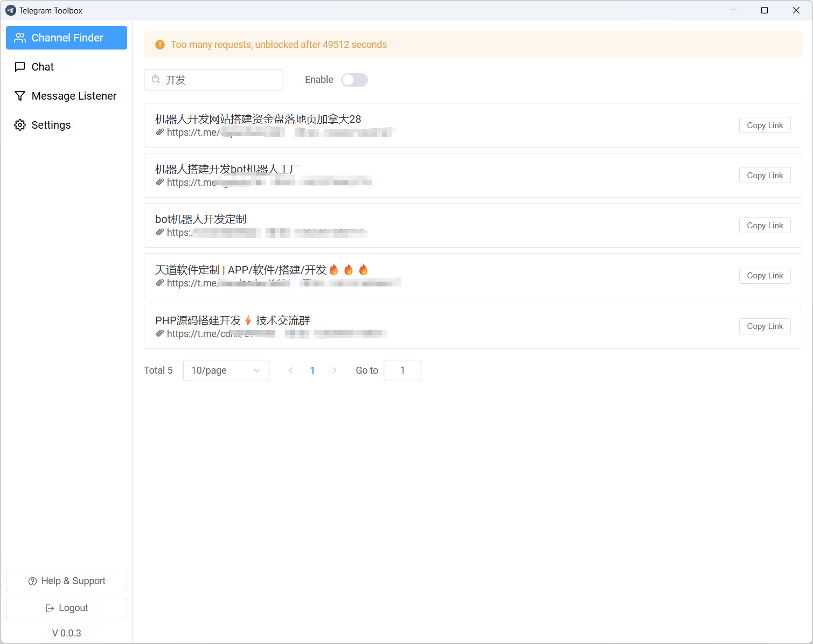Image resolution: width=813 pixels, height=644 pixels.
Task: Go to next page arrow
Action: point(334,370)
